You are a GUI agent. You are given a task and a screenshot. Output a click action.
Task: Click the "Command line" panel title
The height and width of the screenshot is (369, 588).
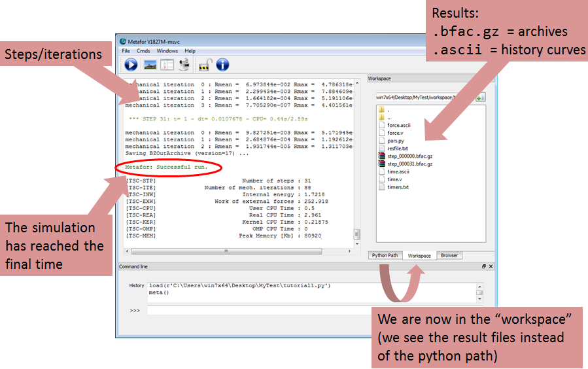[x=133, y=267]
